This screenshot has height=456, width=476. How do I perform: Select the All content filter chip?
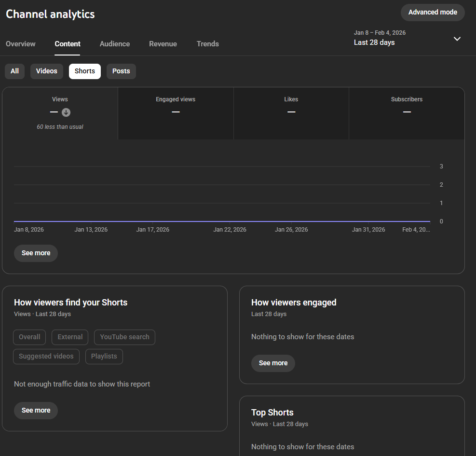click(x=15, y=71)
